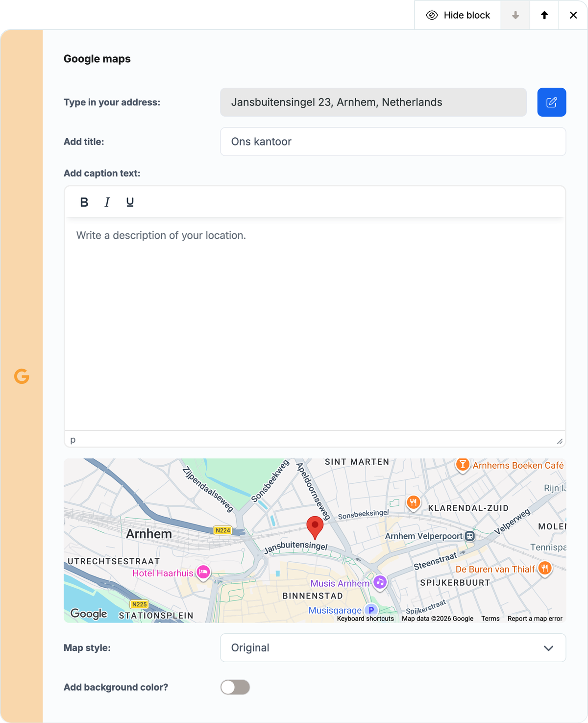Image resolution: width=588 pixels, height=723 pixels.
Task: Click the blue edit address button
Action: click(x=552, y=102)
